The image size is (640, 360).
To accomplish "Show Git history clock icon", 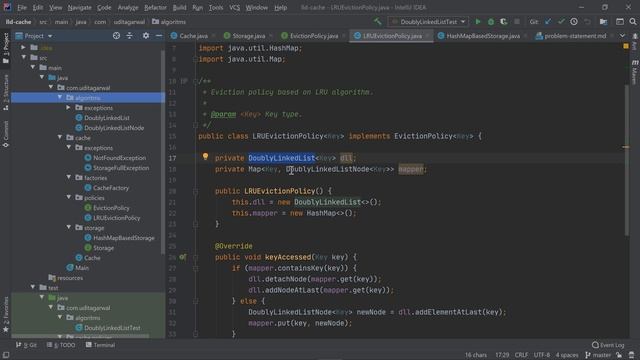I will 574,22.
